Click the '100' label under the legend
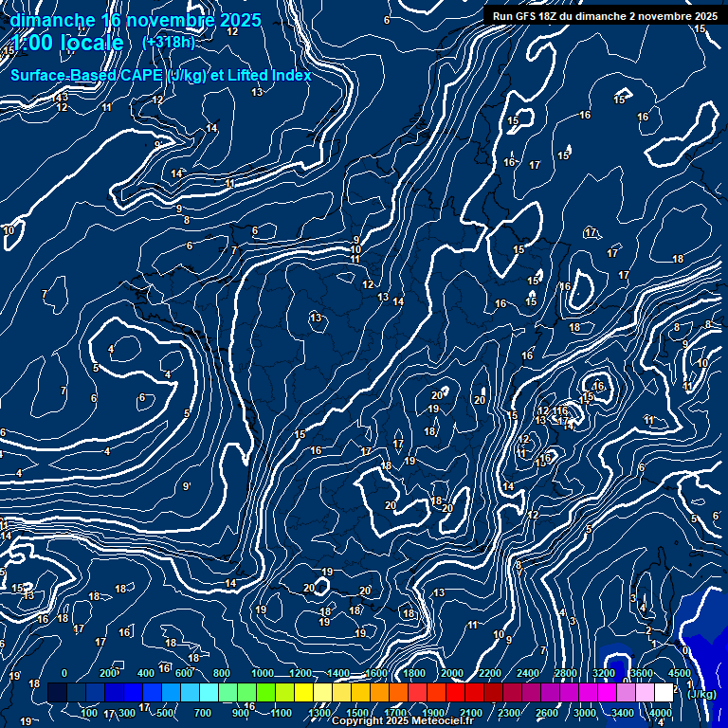The width and height of the screenshot is (728, 728). click(89, 713)
